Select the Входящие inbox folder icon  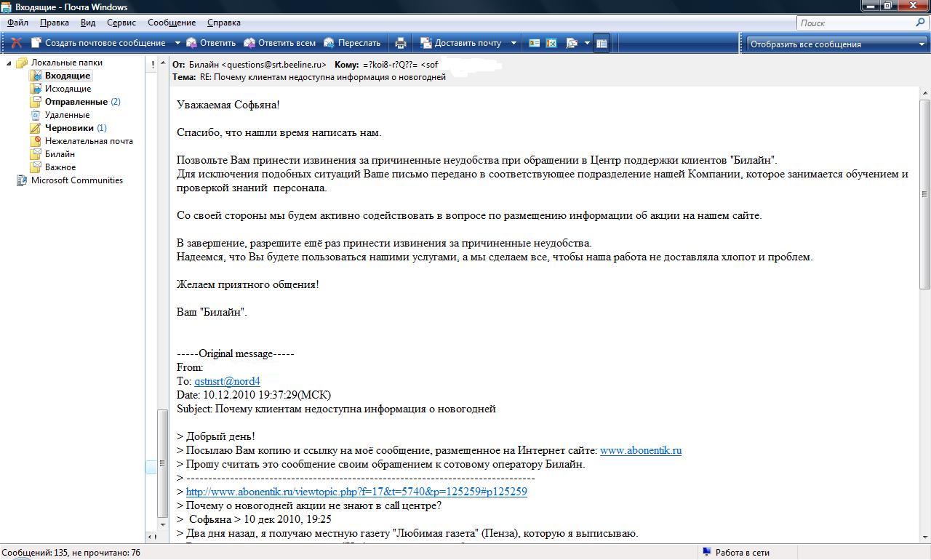pyautogui.click(x=36, y=76)
